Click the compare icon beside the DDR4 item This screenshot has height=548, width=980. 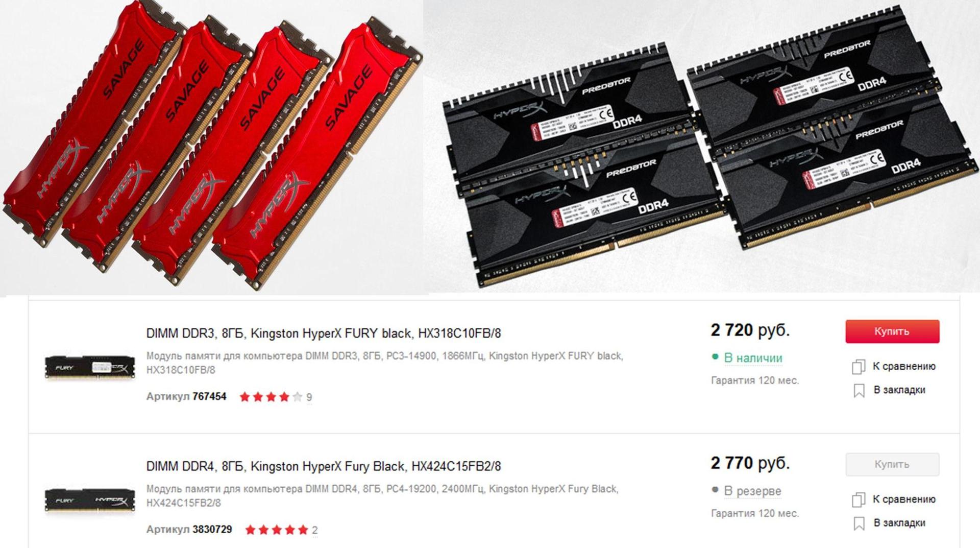click(x=859, y=499)
